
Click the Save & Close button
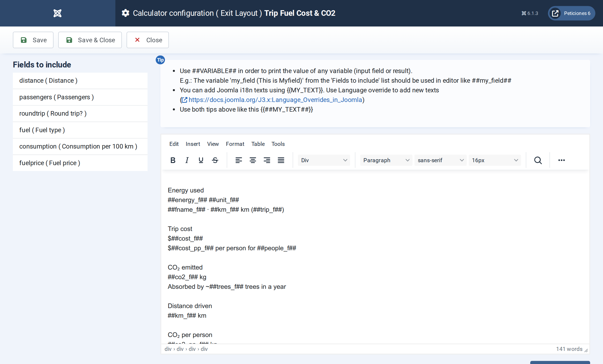coord(90,40)
